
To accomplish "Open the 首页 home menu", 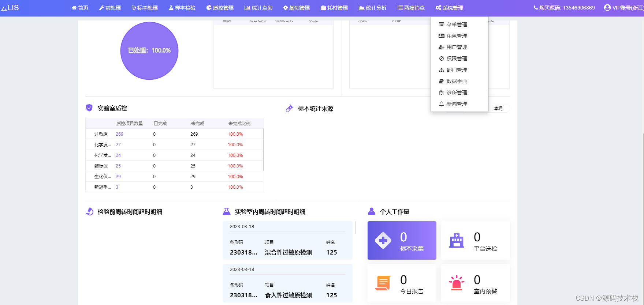I will [80, 8].
